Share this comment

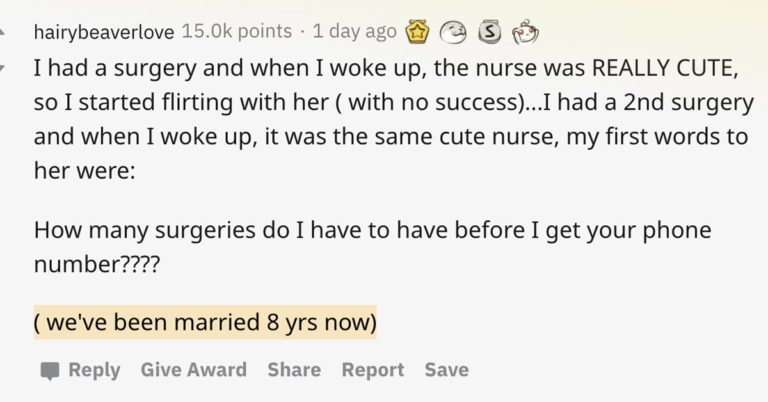pyautogui.click(x=294, y=370)
